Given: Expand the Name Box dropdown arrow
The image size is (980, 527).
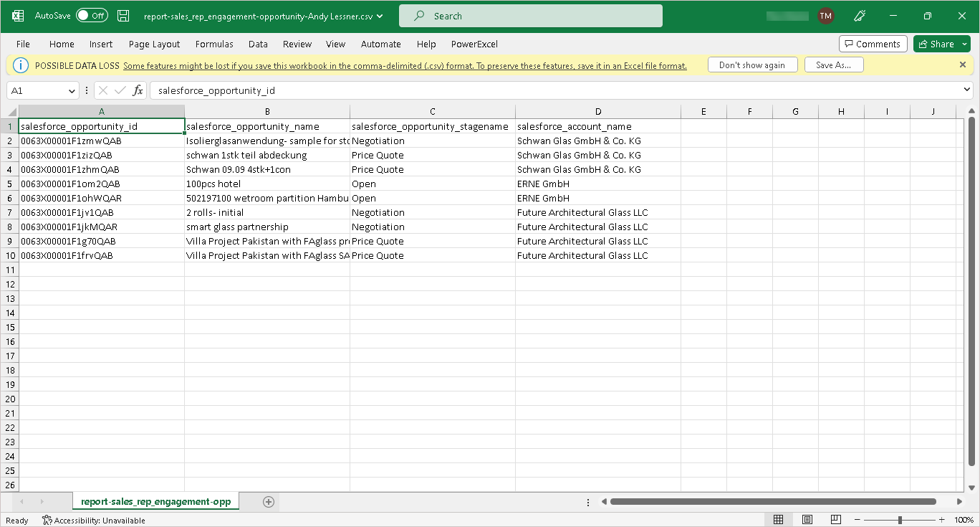Looking at the screenshot, I should point(72,90).
